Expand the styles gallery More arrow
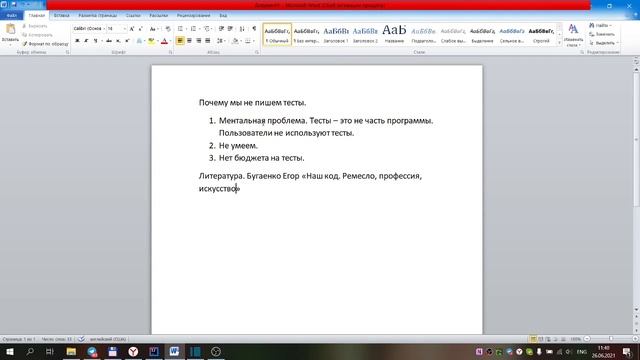640x360 pixels. click(x=559, y=42)
